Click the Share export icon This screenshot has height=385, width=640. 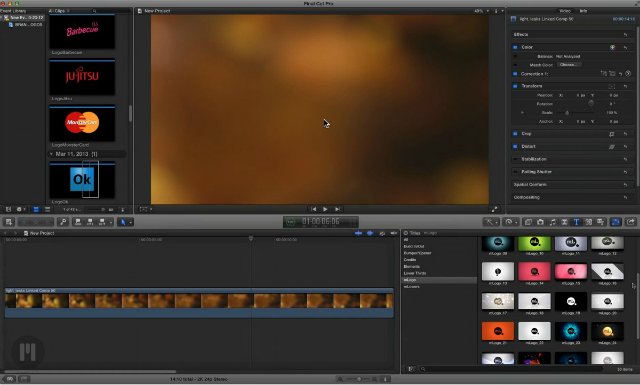coord(631,222)
